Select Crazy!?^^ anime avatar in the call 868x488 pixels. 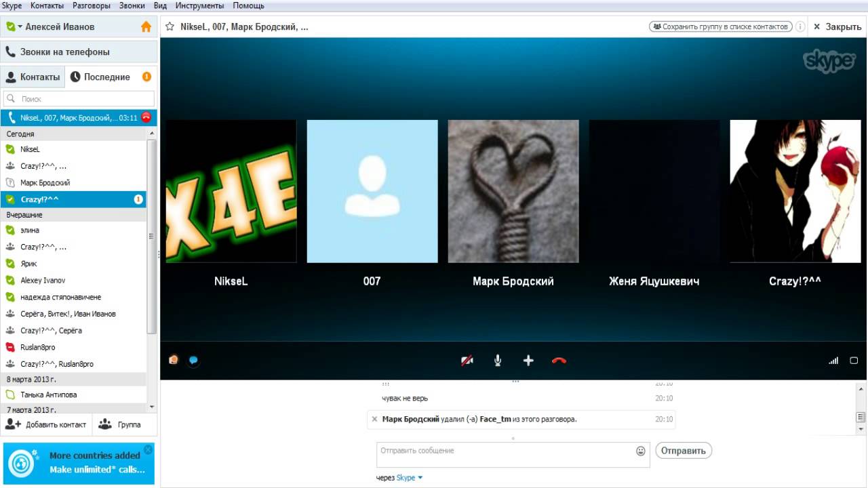tap(795, 191)
